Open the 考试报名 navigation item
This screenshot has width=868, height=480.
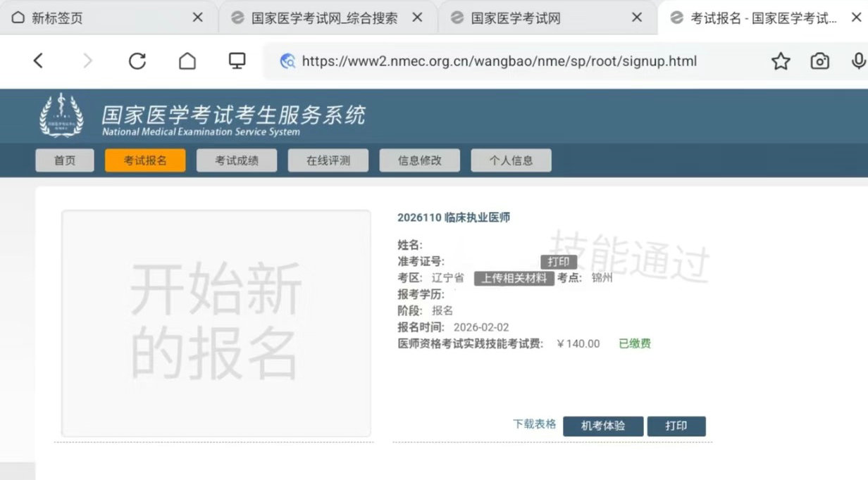click(145, 160)
